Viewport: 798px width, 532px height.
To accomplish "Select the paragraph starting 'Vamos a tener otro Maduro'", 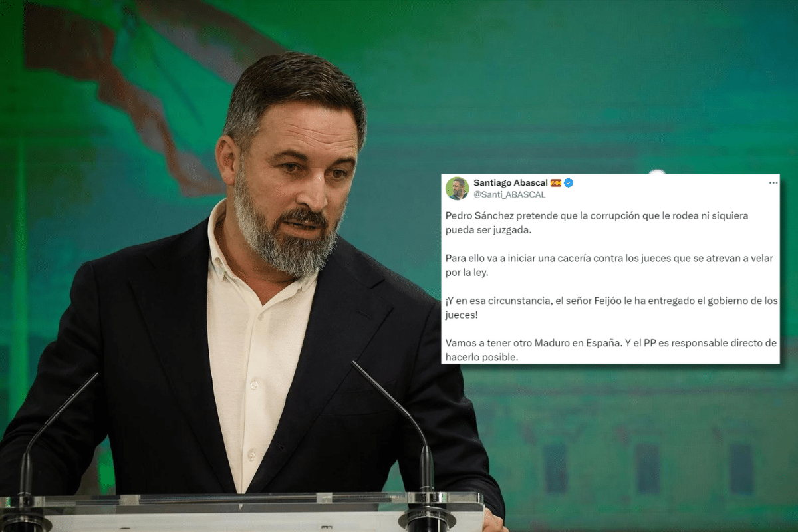I will pos(610,350).
